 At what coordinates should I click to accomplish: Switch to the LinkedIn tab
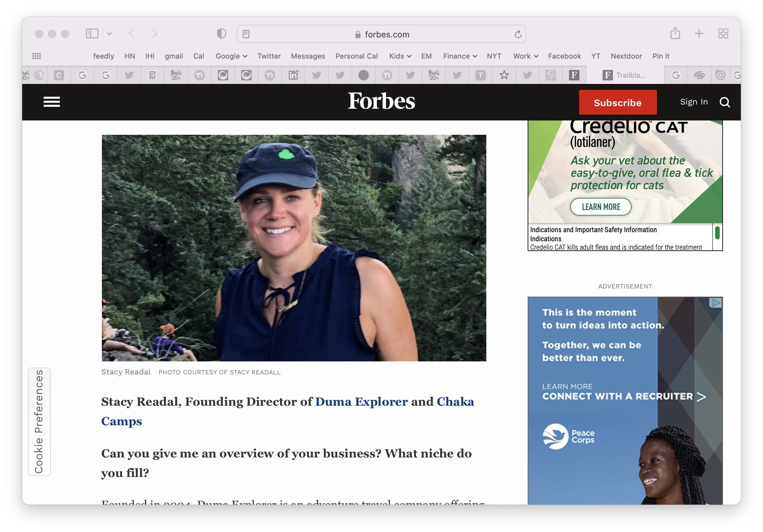[x=293, y=76]
